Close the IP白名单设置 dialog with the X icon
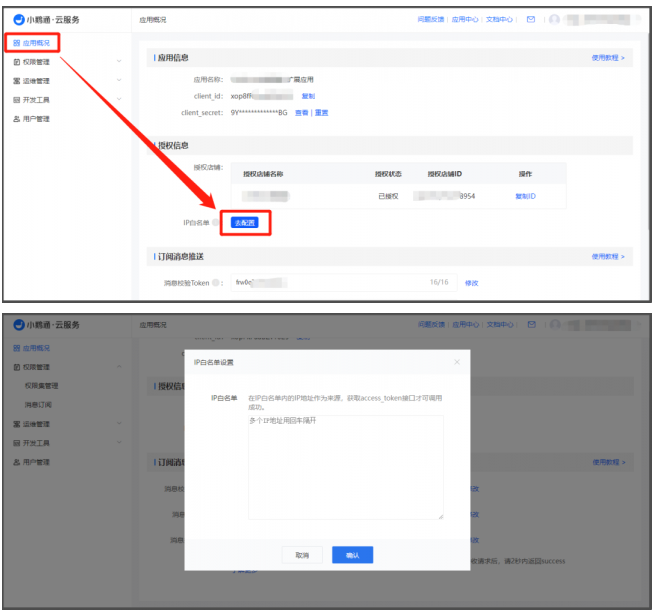 point(457,361)
